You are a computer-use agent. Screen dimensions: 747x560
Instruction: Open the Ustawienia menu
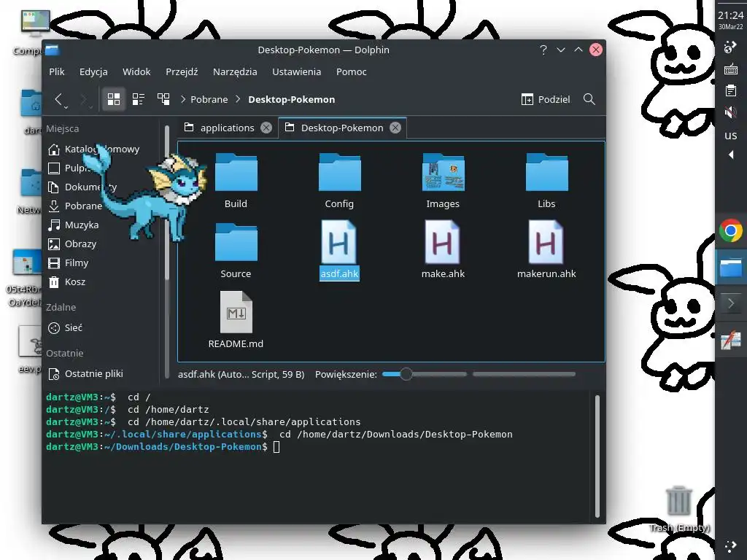click(x=296, y=71)
